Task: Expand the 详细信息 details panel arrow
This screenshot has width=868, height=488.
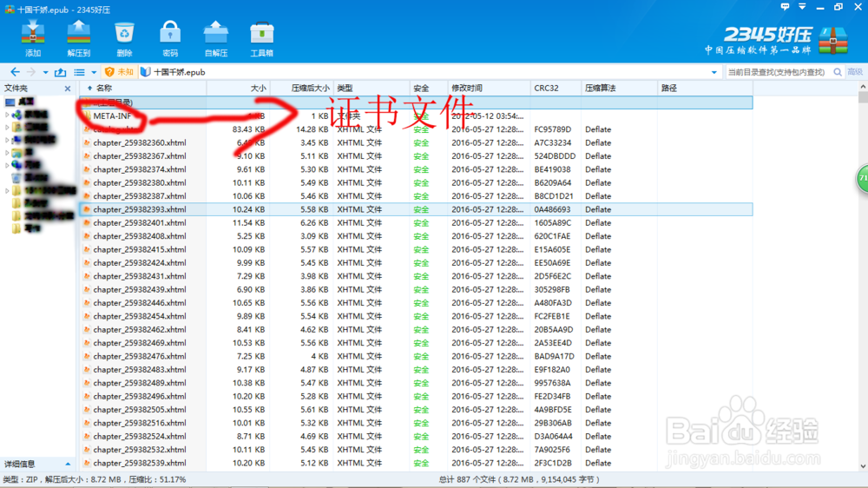Action: click(x=68, y=465)
